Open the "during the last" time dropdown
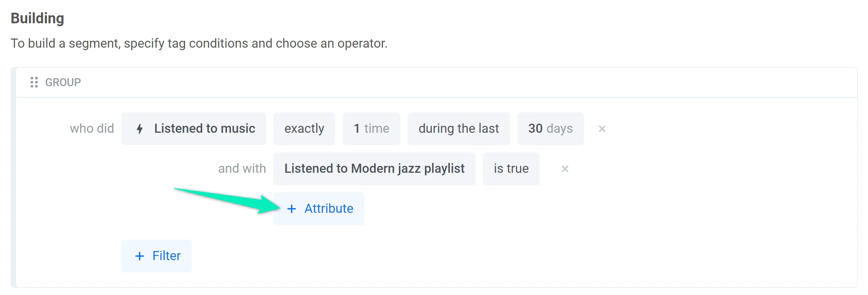The image size is (868, 295). pyautogui.click(x=459, y=129)
